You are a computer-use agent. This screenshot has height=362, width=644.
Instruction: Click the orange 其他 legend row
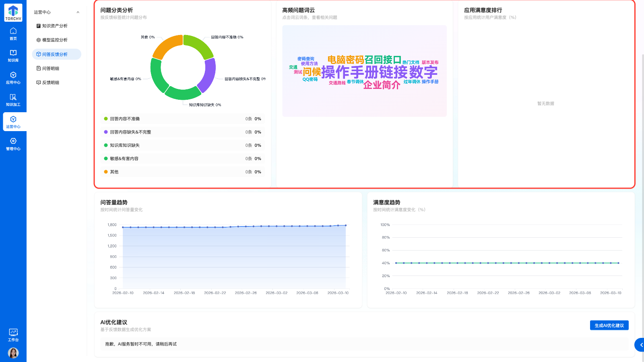pos(183,172)
